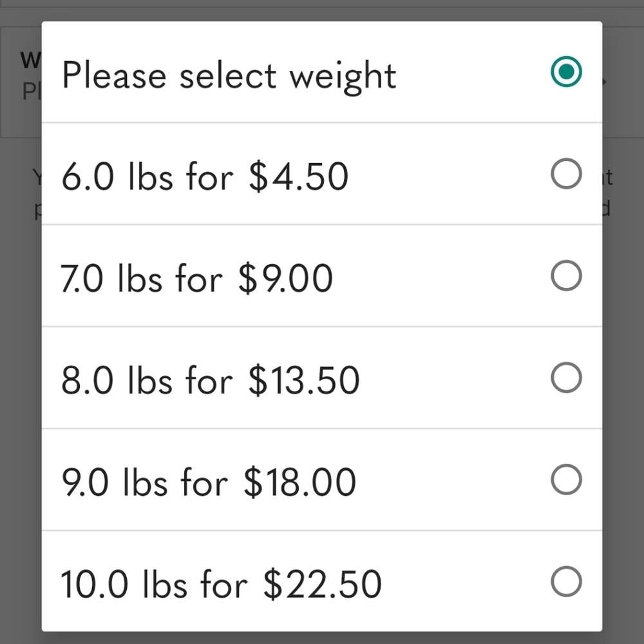Screen dimensions: 644x644
Task: Click the $9.00 price text
Action: pyautogui.click(x=286, y=278)
